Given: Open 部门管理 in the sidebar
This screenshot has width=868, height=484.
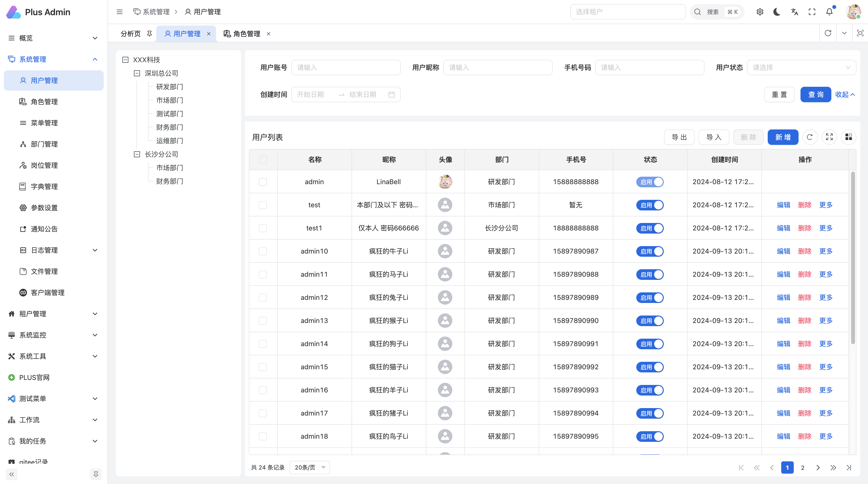Looking at the screenshot, I should (44, 144).
